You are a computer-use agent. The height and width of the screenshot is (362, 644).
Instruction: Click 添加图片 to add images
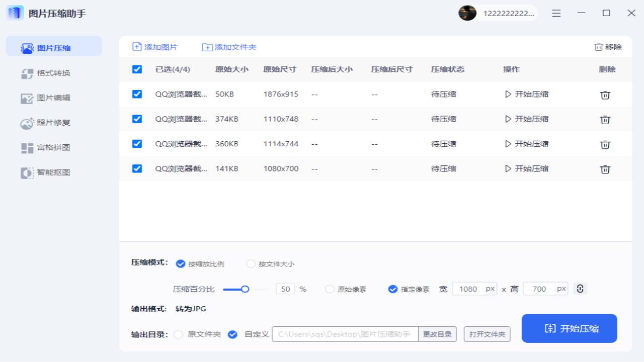[x=154, y=47]
